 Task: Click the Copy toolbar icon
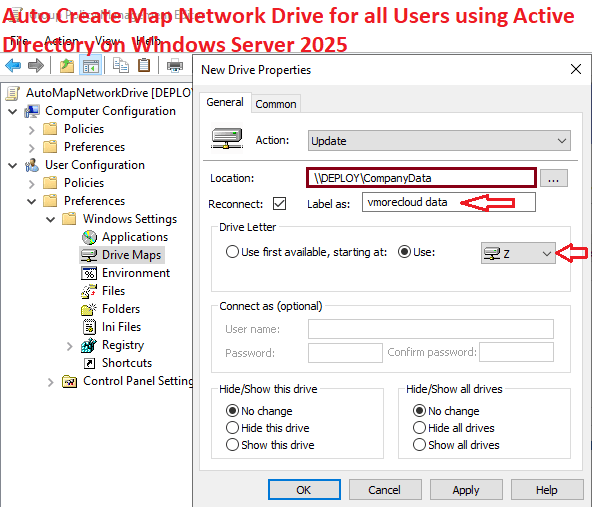click(x=121, y=65)
